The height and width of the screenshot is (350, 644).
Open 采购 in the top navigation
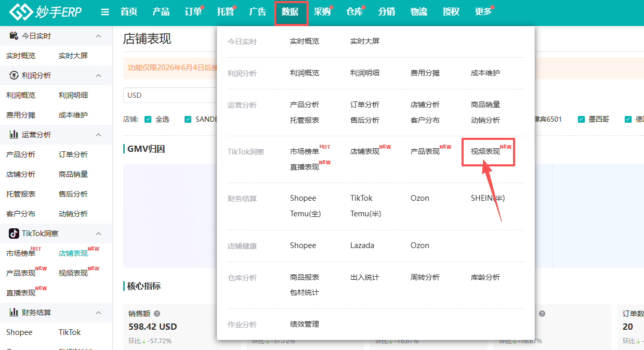(322, 12)
